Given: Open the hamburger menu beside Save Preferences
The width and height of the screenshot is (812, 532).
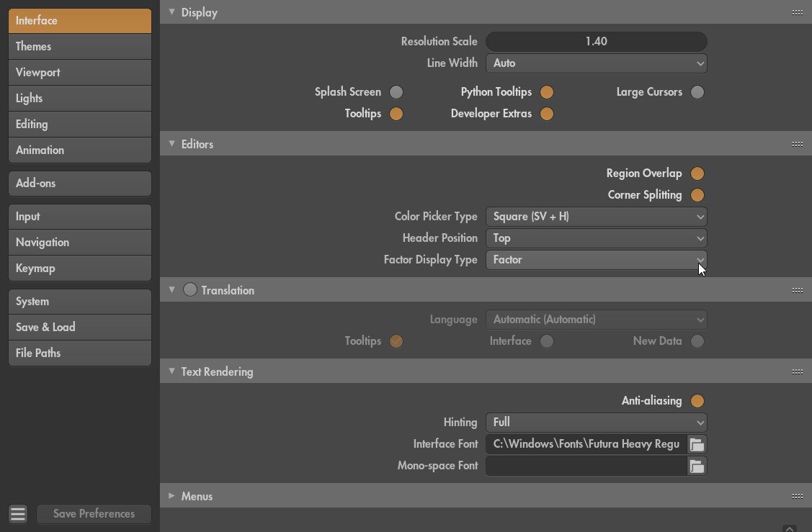Looking at the screenshot, I should point(18,514).
